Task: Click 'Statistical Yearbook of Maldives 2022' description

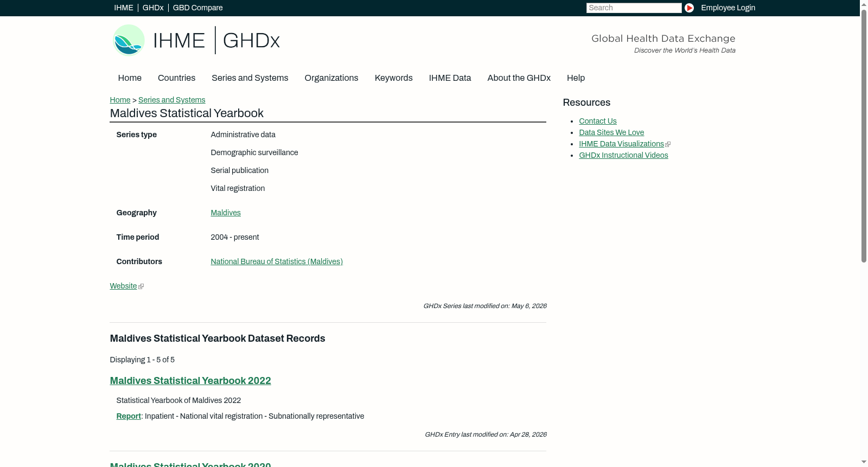Action: [x=178, y=400]
